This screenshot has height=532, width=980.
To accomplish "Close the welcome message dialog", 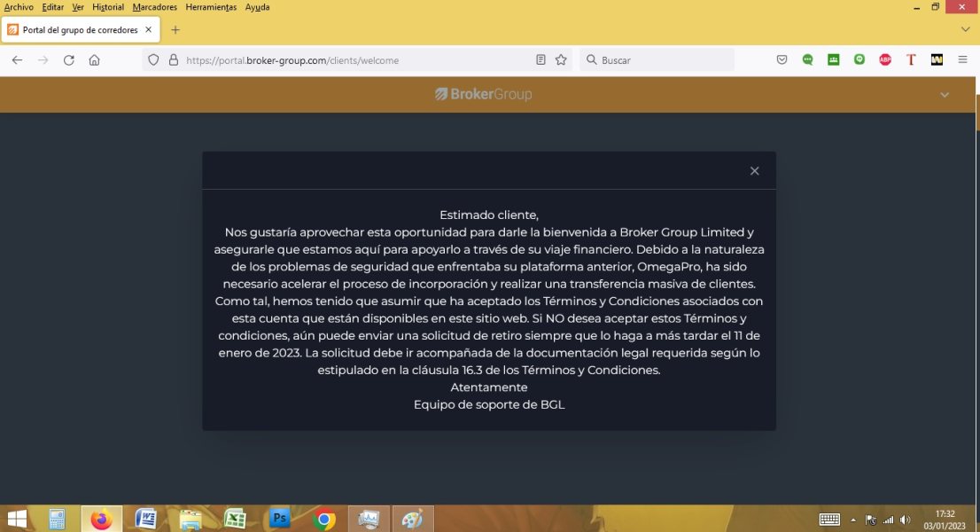I will click(x=754, y=170).
